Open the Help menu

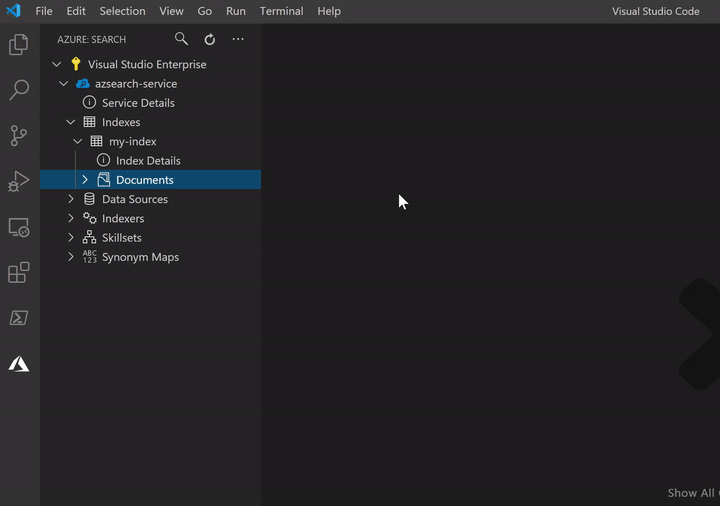point(329,11)
